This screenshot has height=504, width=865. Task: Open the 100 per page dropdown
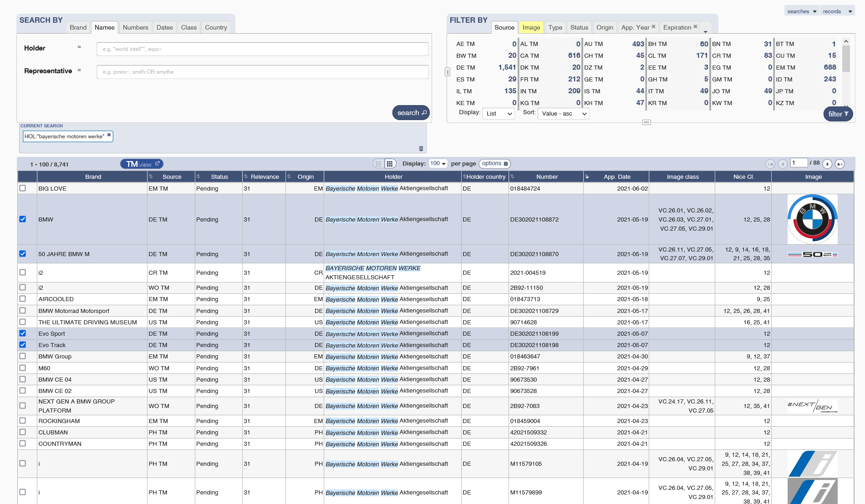pyautogui.click(x=438, y=164)
